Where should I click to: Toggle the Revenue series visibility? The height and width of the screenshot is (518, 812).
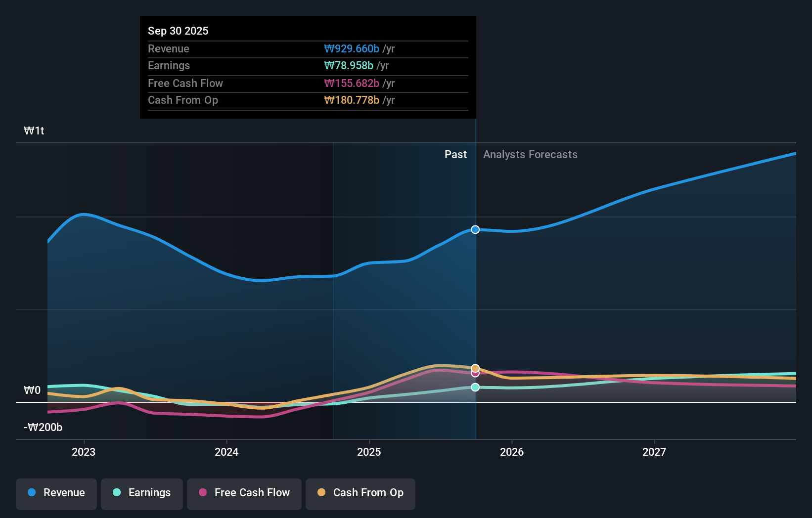(56, 493)
